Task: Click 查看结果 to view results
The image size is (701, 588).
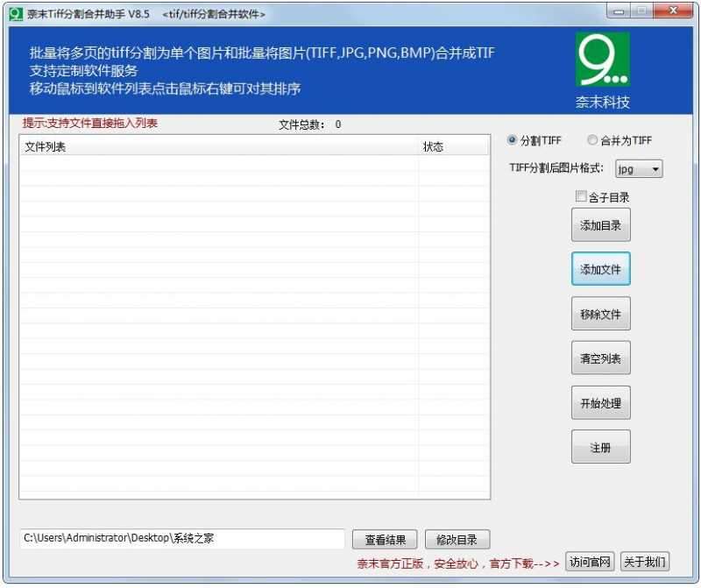Action: (384, 539)
